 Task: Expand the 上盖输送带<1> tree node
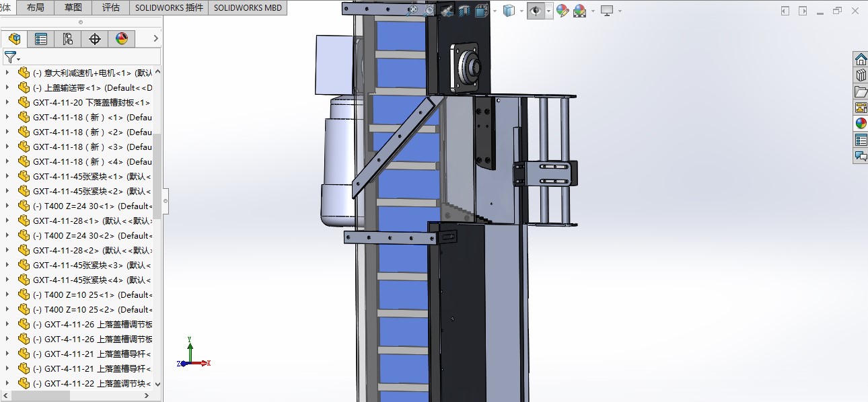[7, 87]
